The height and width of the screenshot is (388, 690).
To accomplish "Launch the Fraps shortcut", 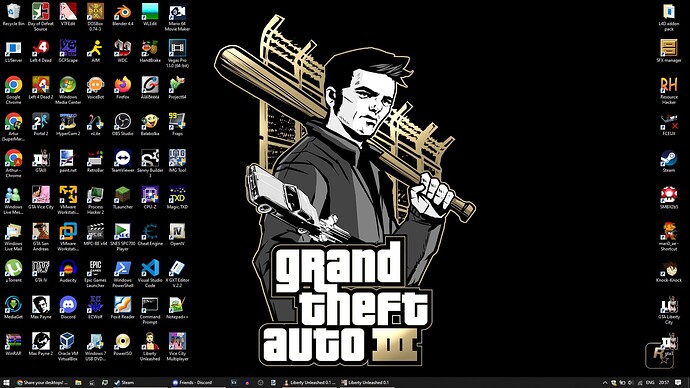I will (x=177, y=124).
